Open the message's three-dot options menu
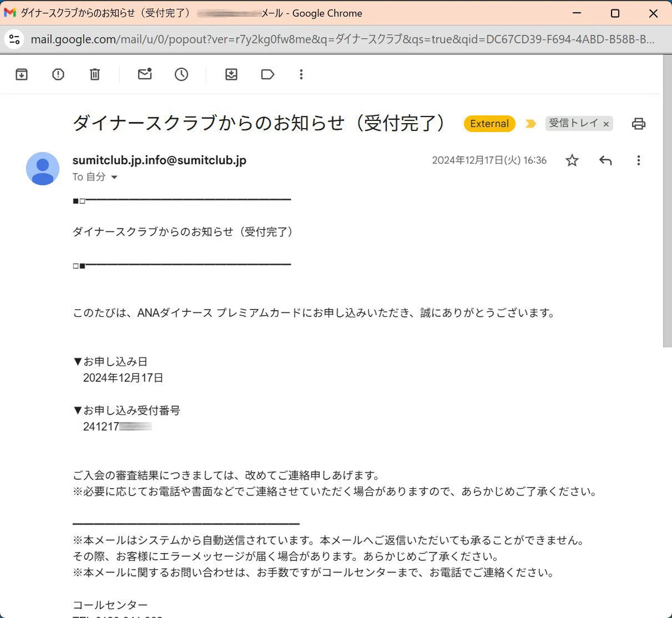672x618 pixels. coord(638,161)
